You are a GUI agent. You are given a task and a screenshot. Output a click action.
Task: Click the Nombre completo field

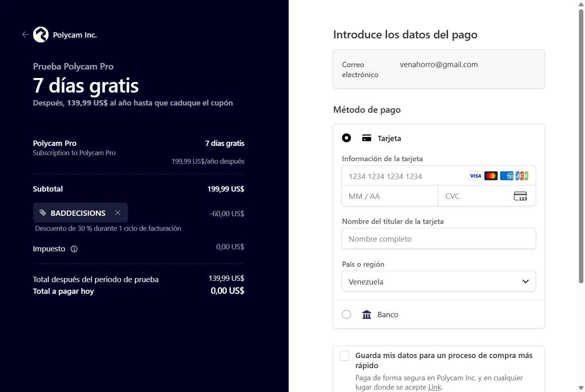439,239
